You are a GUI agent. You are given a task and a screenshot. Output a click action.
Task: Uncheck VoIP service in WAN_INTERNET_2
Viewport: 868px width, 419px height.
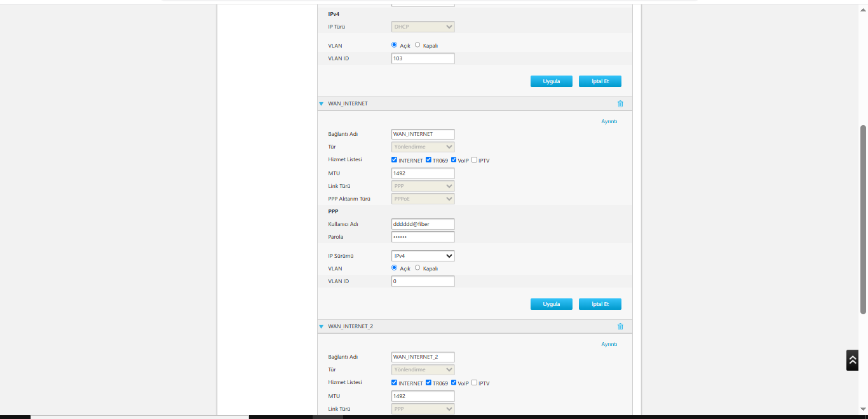(454, 383)
